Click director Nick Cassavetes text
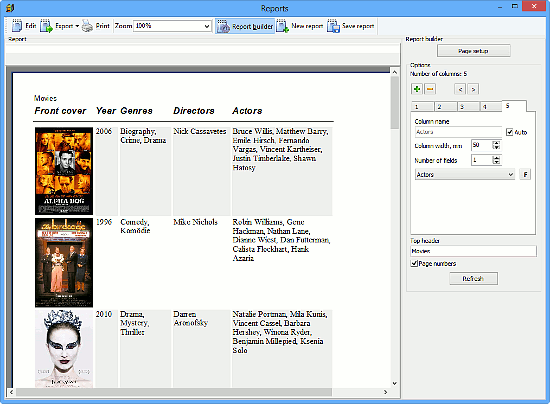The image size is (550, 404). point(200,131)
